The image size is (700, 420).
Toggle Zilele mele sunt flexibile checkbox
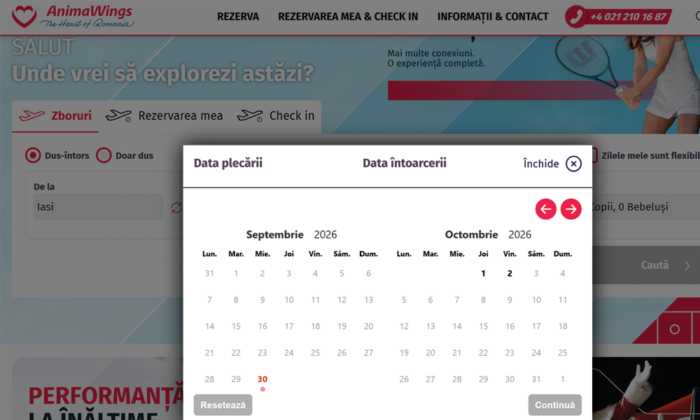pos(594,155)
